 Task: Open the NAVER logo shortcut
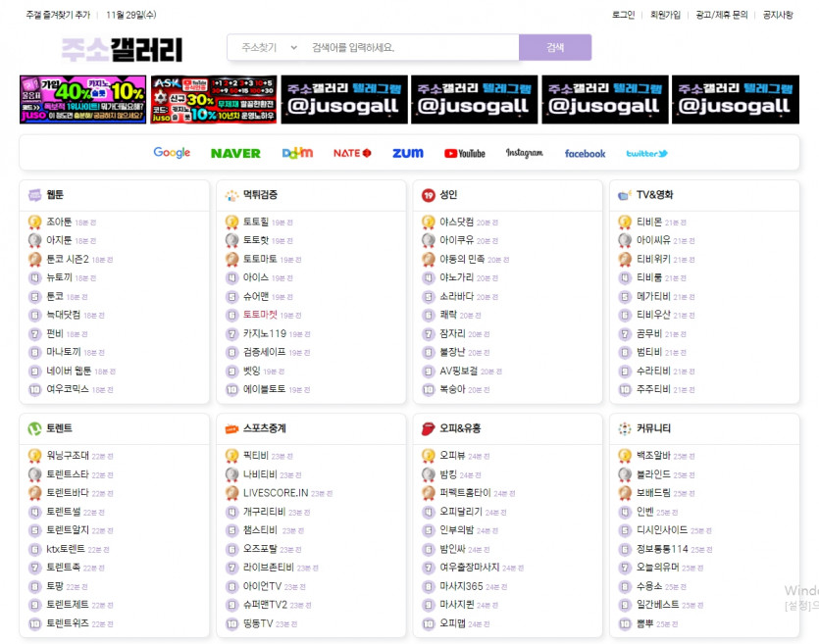coord(235,153)
